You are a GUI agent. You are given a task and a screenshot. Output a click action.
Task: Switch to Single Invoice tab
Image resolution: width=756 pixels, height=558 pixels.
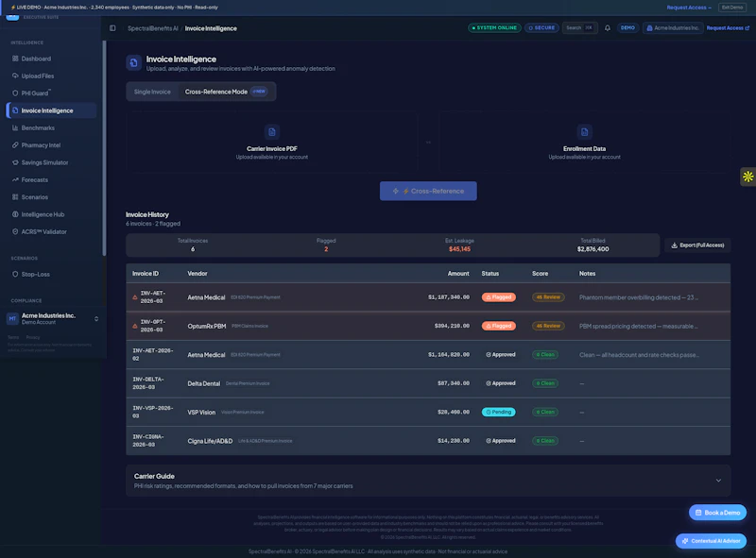click(x=152, y=92)
